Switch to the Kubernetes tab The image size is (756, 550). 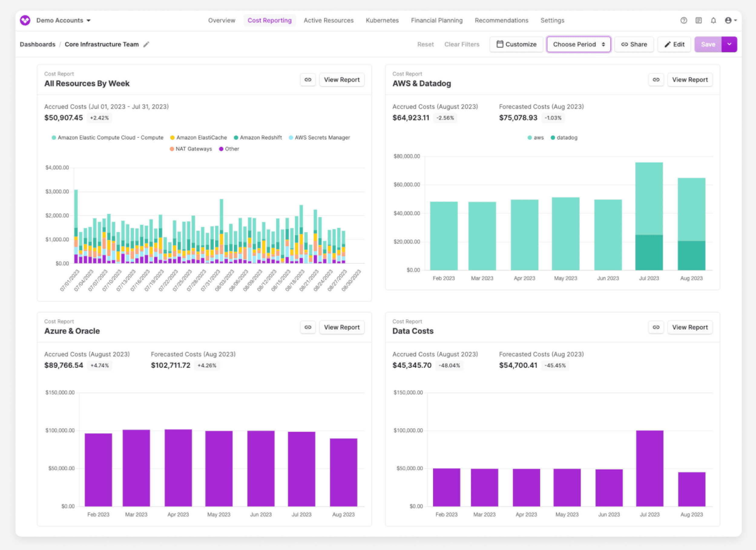click(382, 20)
